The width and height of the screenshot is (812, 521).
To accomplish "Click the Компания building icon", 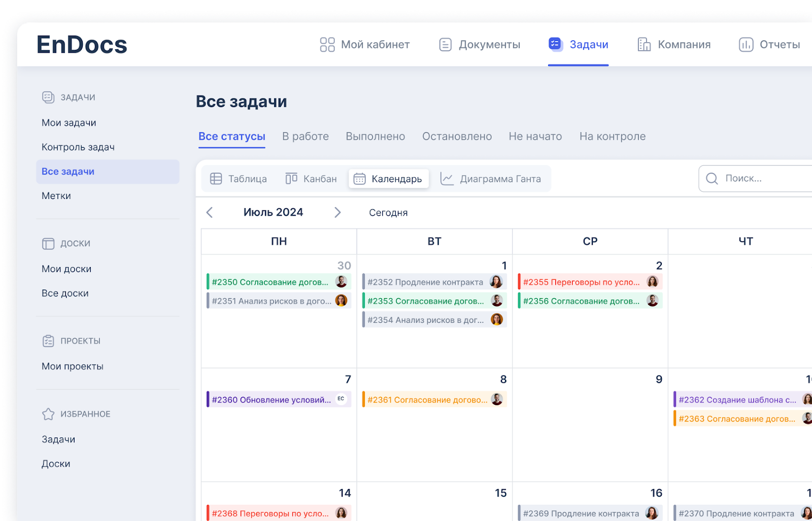I will click(x=644, y=45).
